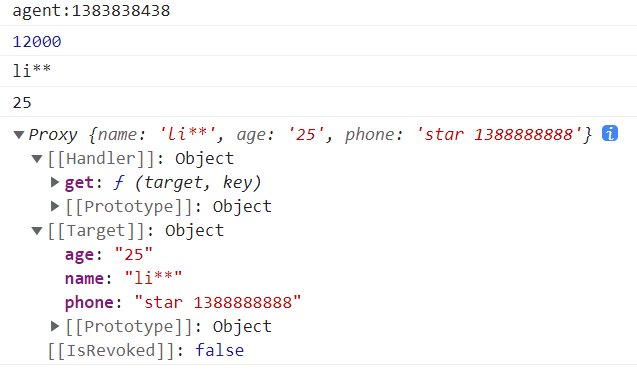Click the [[IsRevoked]] false entry
Viewport: 637px width, 375px height.
[x=146, y=350]
